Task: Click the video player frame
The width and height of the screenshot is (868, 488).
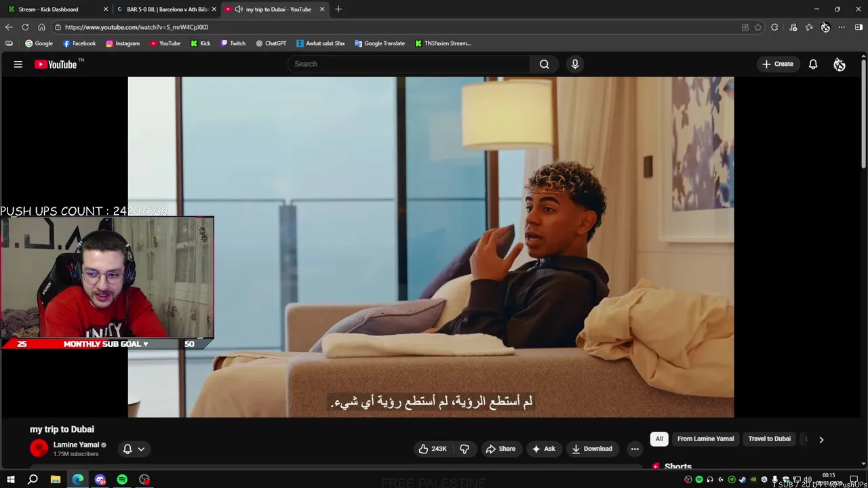Action: coord(431,247)
